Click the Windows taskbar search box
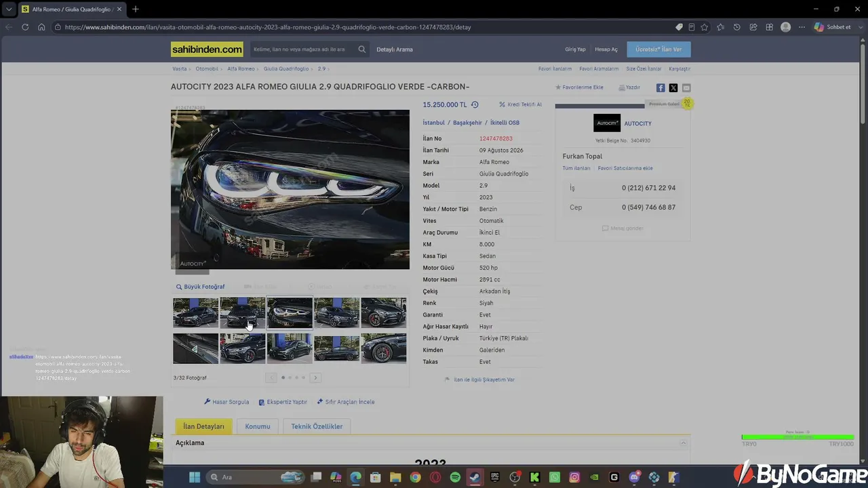The width and height of the screenshot is (868, 488). click(255, 477)
